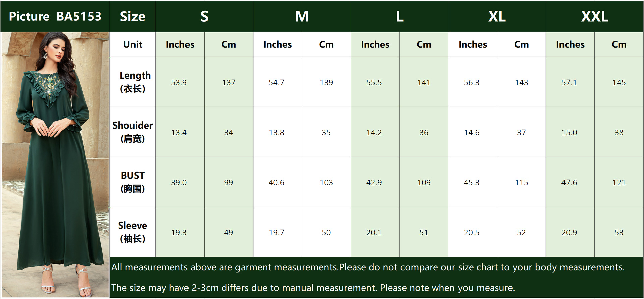Select the "Picture BA5153" header cell

click(55, 16)
